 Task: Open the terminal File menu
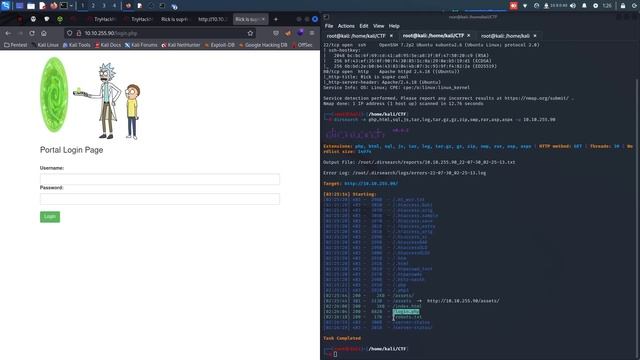pos(329,26)
